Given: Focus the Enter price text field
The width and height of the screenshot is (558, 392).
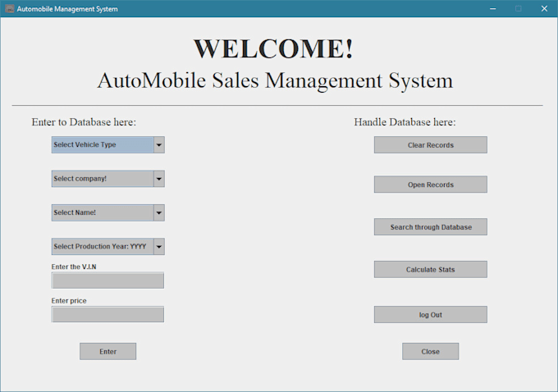Looking at the screenshot, I should 107,314.
